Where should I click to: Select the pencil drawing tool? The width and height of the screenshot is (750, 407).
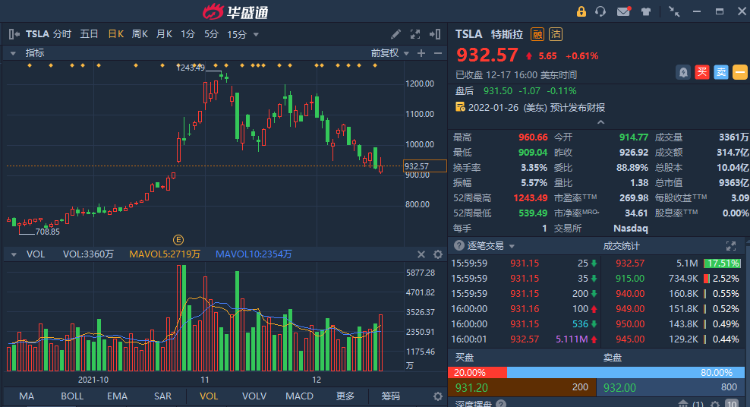pyautogui.click(x=396, y=34)
